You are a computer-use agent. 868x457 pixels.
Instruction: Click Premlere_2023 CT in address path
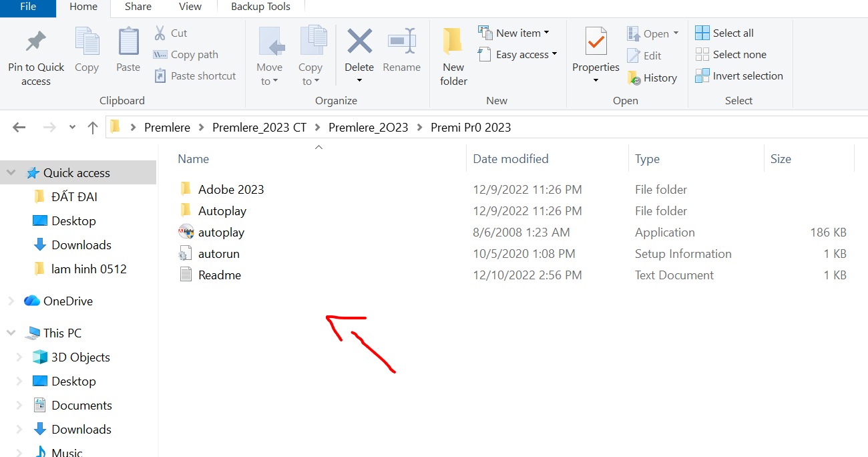(x=259, y=128)
